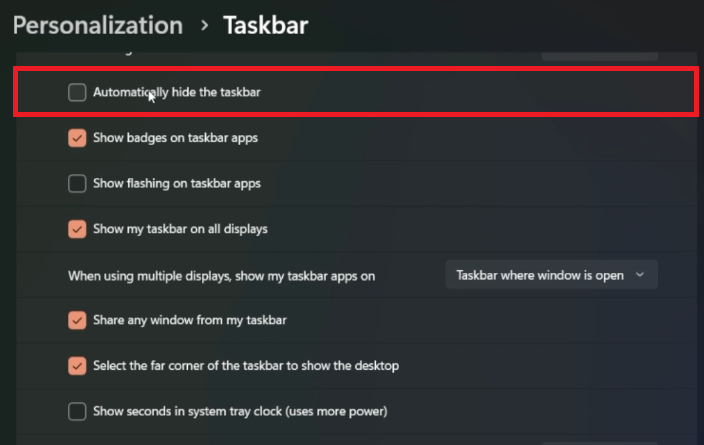Disable the Share any window from my taskbar checkbox
This screenshot has width=704, height=445.
pos(77,320)
